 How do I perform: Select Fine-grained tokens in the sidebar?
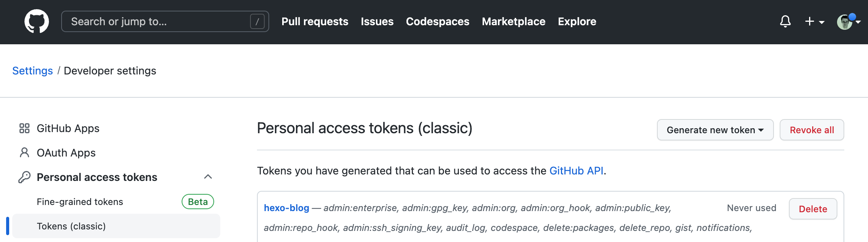pyautogui.click(x=80, y=202)
